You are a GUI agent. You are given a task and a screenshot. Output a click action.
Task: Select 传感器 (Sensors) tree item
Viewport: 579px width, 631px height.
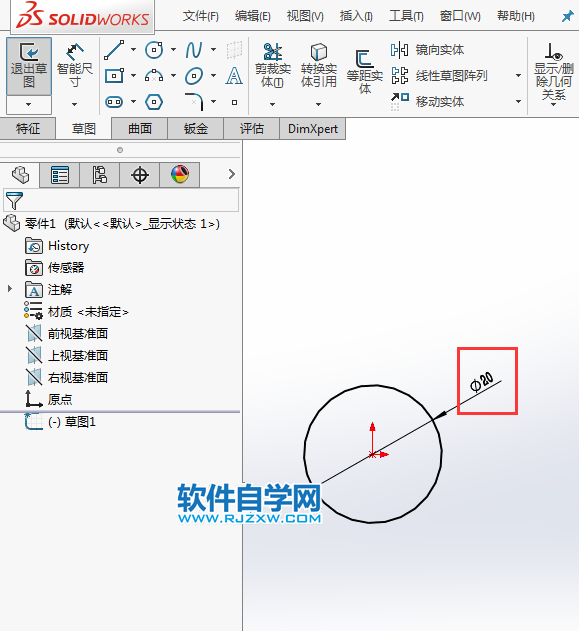pyautogui.click(x=55, y=268)
